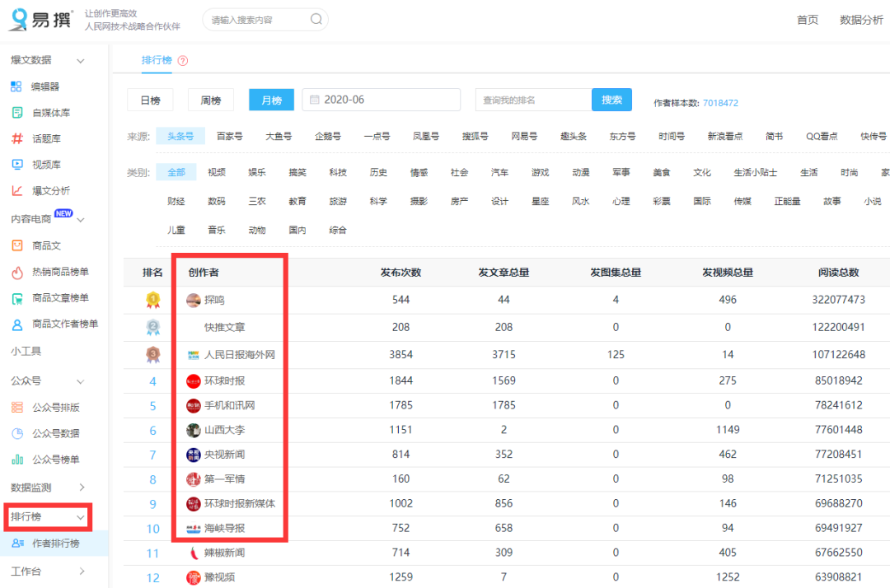Image resolution: width=890 pixels, height=588 pixels.
Task: Open 话题库 hashtag icon
Action: click(x=17, y=138)
